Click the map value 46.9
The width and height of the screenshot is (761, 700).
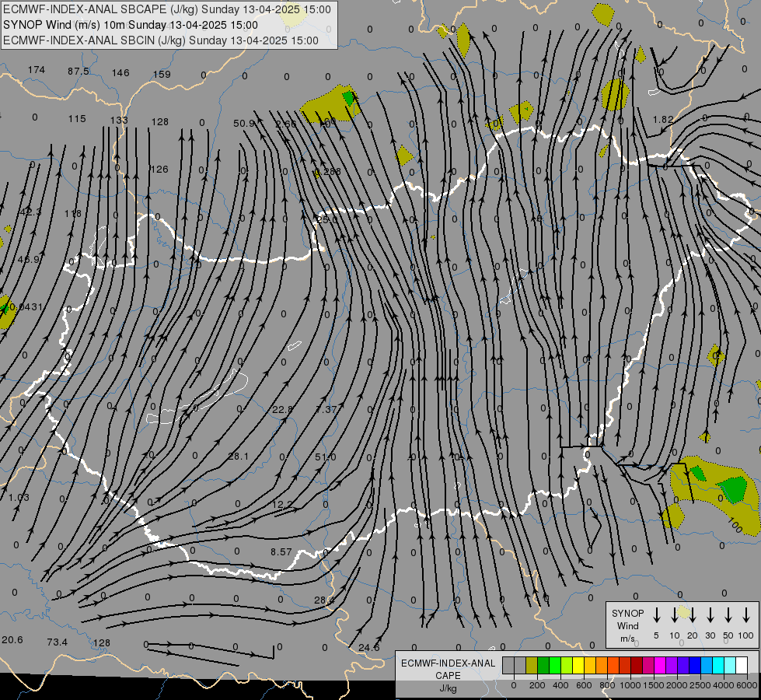click(29, 260)
